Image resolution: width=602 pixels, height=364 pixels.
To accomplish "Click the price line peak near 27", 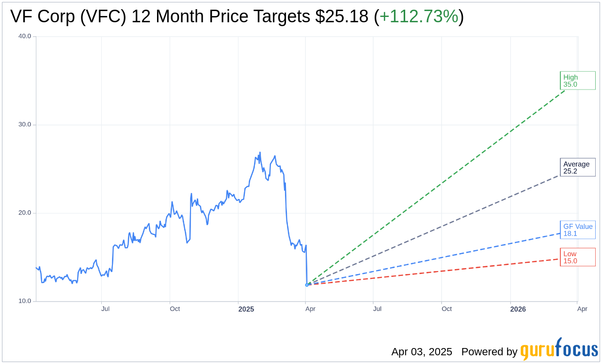I will click(x=260, y=152).
